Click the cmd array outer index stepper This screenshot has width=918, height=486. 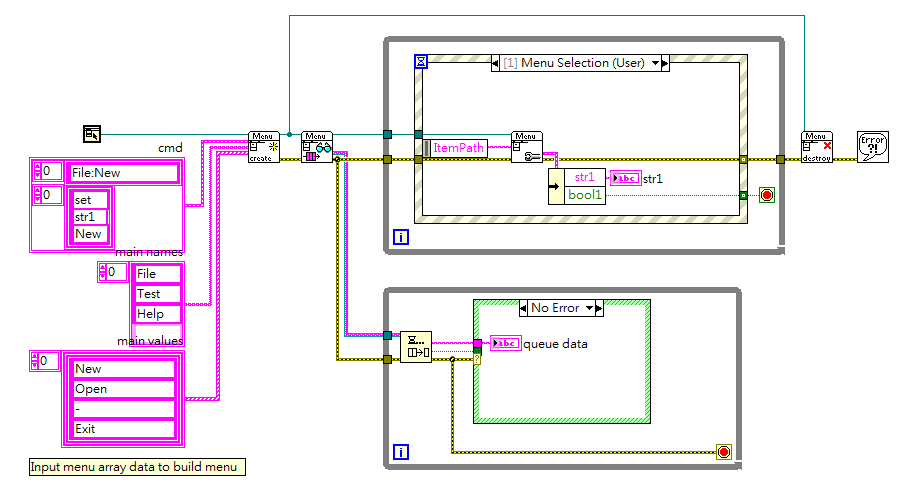(38, 171)
